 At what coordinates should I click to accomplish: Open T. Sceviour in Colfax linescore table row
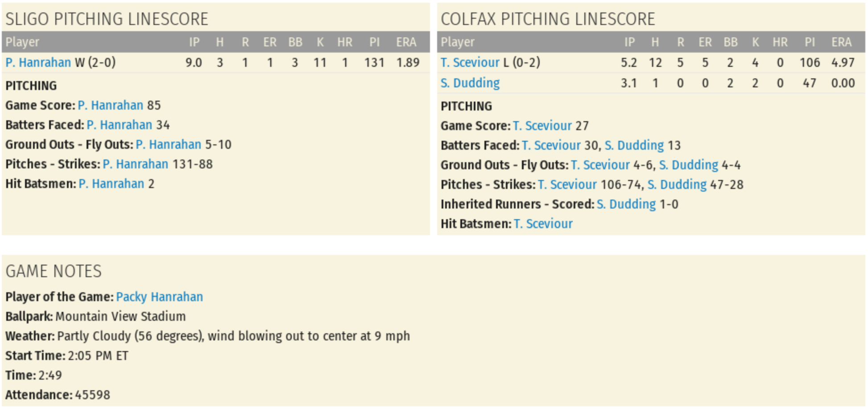(470, 62)
